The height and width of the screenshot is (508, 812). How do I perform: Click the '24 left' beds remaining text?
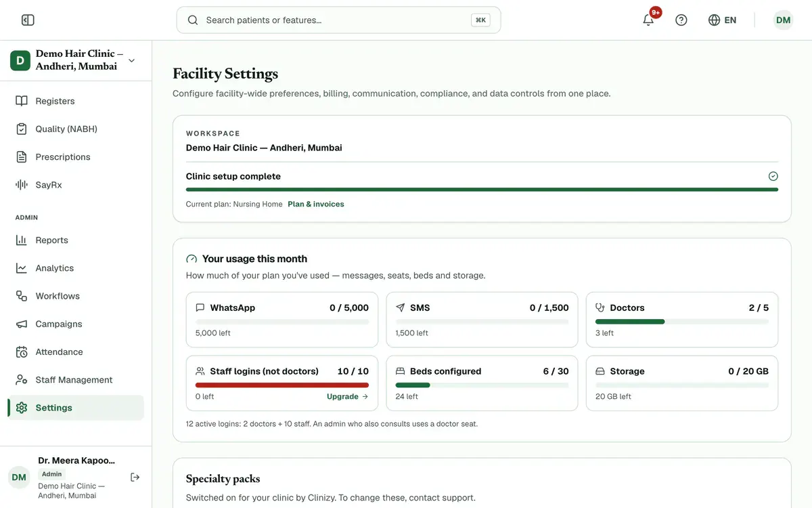click(x=407, y=396)
